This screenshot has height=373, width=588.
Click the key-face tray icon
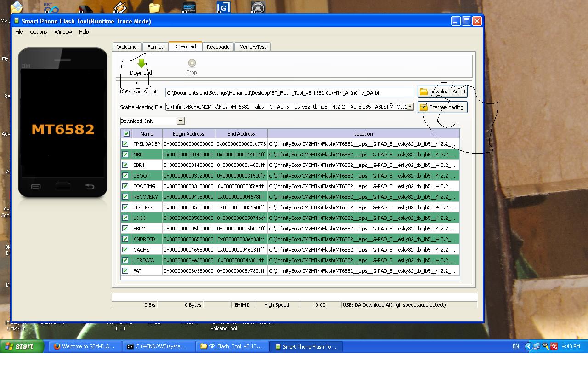tap(545, 346)
